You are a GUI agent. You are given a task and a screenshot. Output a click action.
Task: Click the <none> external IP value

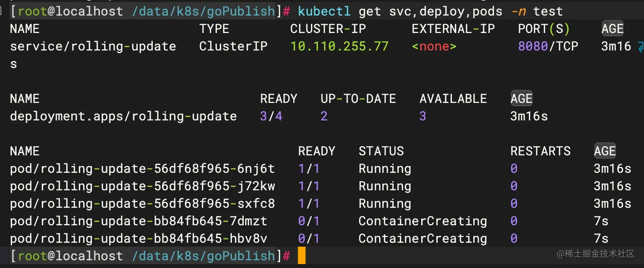tap(434, 46)
